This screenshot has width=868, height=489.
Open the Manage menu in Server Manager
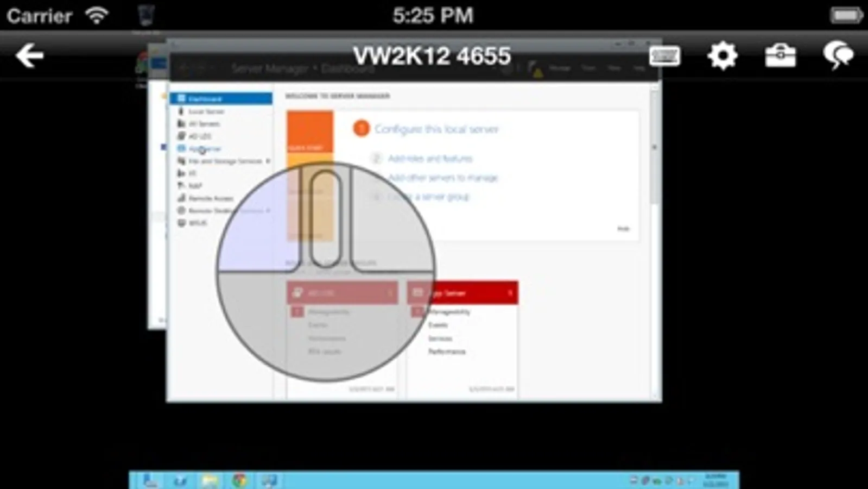[560, 68]
